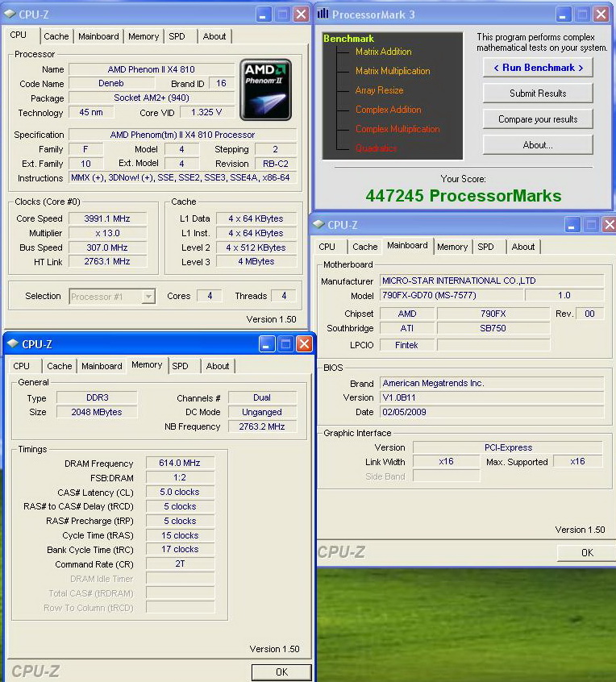Click the Submit Results button
The height and width of the screenshot is (682, 616).
538,94
